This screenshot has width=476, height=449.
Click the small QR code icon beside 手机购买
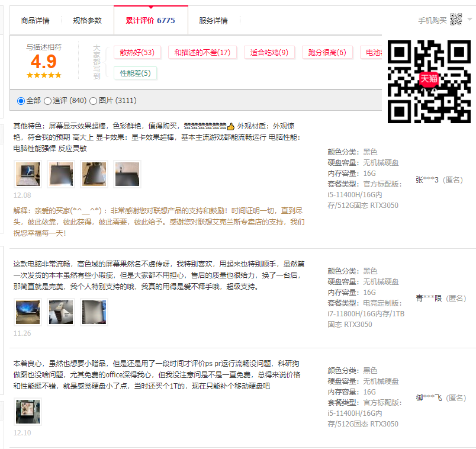[456, 20]
